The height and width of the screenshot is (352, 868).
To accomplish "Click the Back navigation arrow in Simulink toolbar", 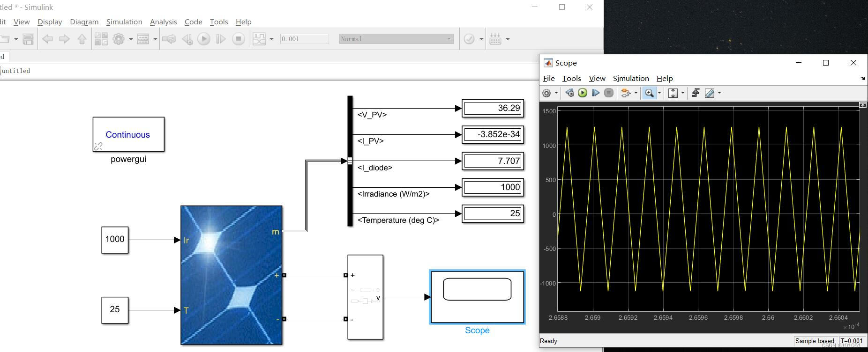I will (47, 39).
